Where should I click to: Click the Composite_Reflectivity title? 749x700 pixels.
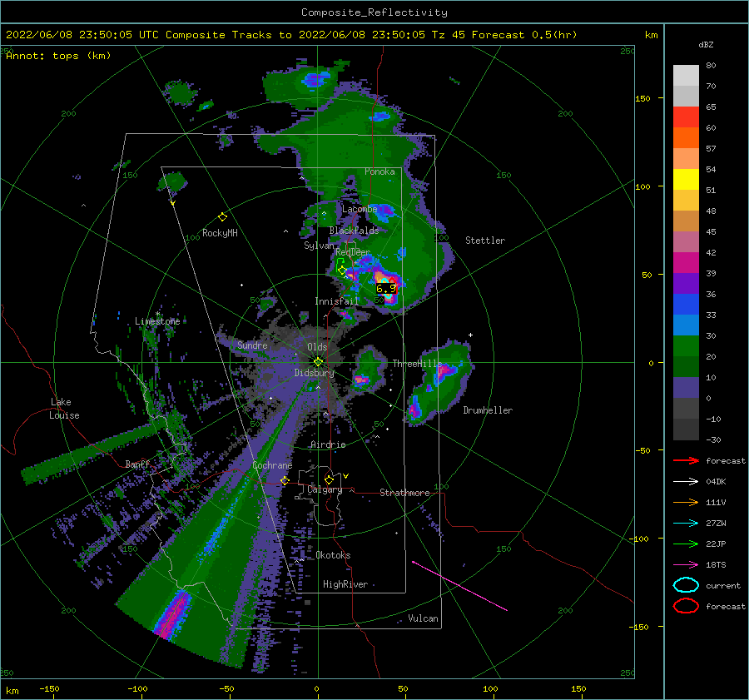374,12
